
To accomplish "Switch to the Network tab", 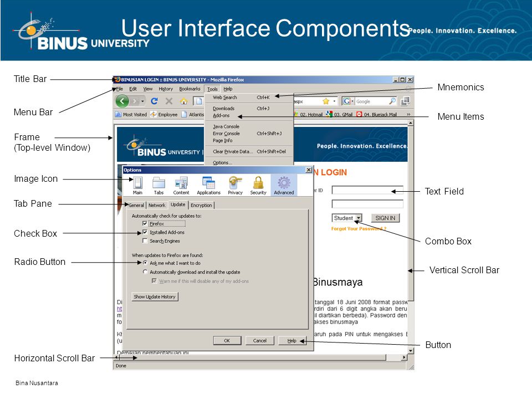I will pyautogui.click(x=157, y=205).
